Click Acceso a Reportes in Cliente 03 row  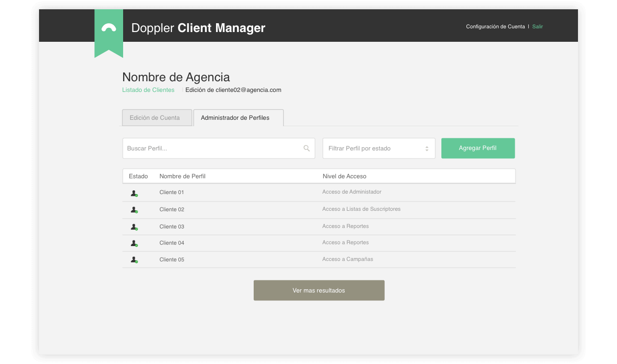point(346,226)
